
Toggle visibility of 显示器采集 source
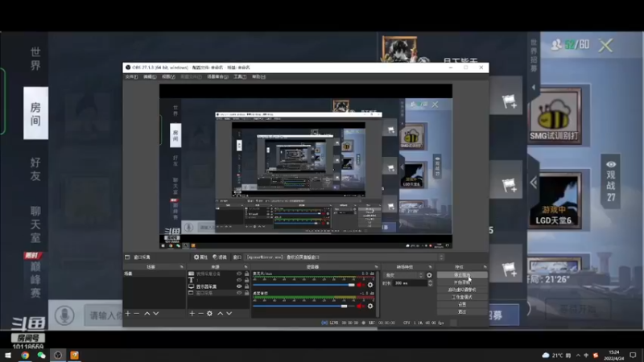(x=239, y=286)
